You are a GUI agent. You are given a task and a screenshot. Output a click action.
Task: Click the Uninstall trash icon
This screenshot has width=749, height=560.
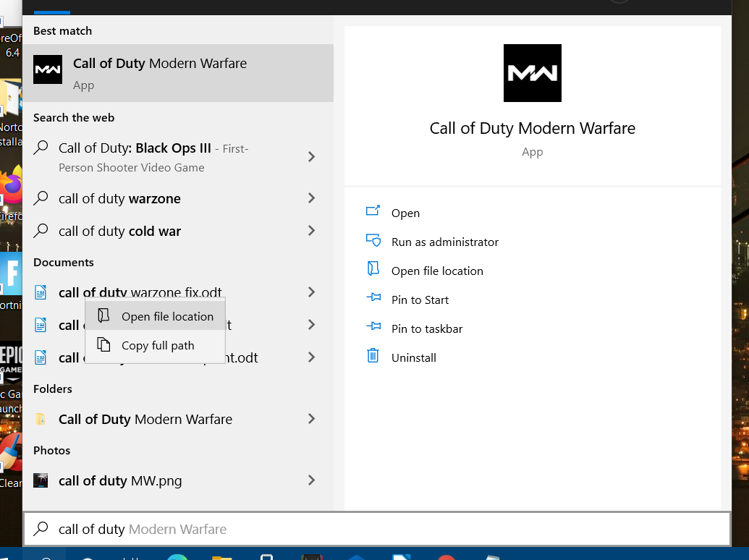pyautogui.click(x=373, y=356)
